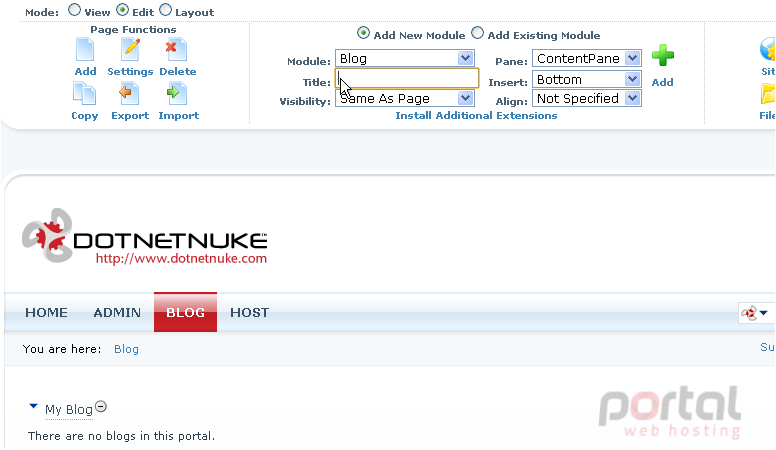
Task: Collapse My Blog module with minus icon
Action: tap(100, 406)
